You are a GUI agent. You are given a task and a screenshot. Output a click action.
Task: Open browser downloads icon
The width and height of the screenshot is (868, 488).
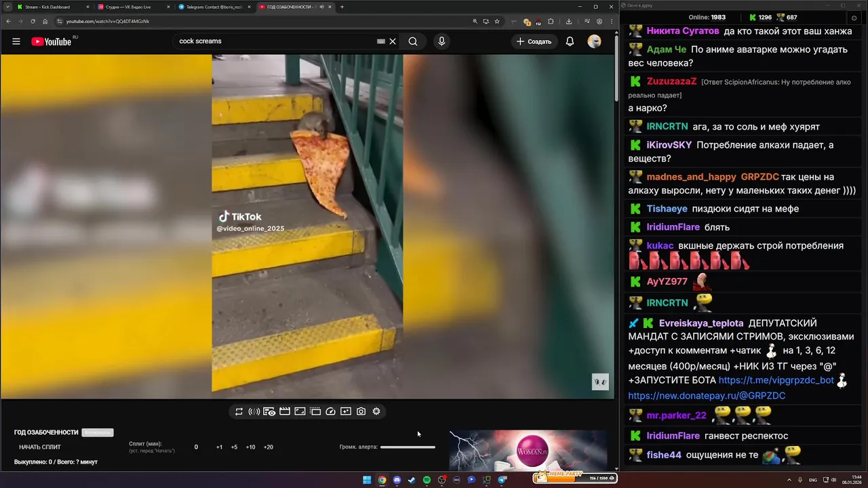click(569, 21)
